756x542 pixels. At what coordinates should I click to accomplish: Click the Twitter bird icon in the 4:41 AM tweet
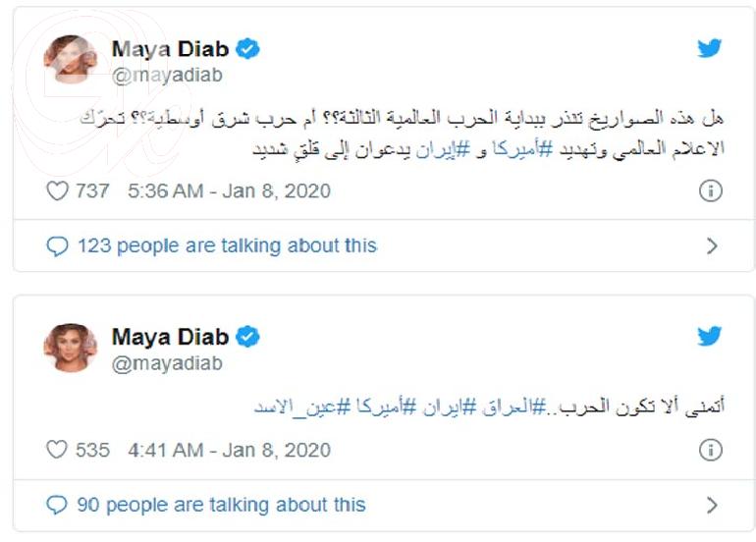pyautogui.click(x=710, y=337)
